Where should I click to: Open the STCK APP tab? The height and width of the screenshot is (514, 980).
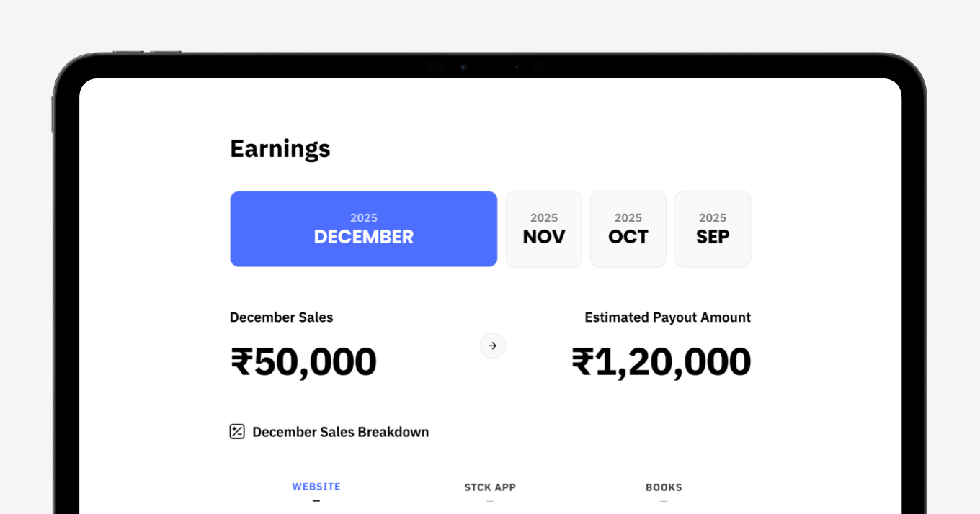tap(490, 487)
